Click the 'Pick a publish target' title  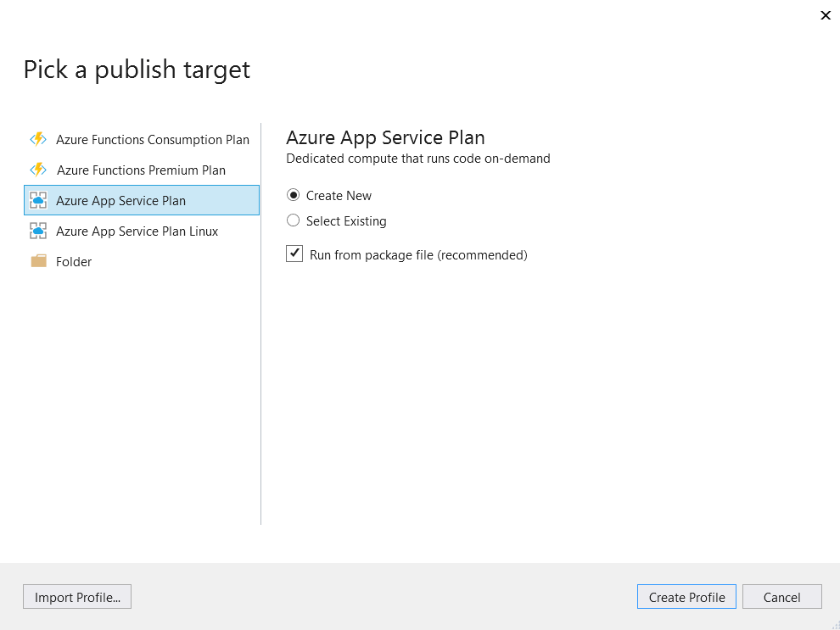click(137, 70)
